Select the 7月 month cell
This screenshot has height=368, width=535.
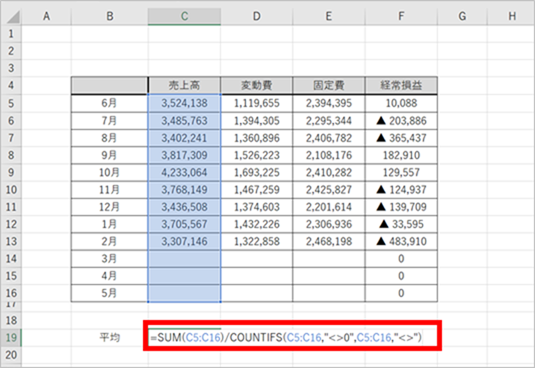(x=110, y=120)
